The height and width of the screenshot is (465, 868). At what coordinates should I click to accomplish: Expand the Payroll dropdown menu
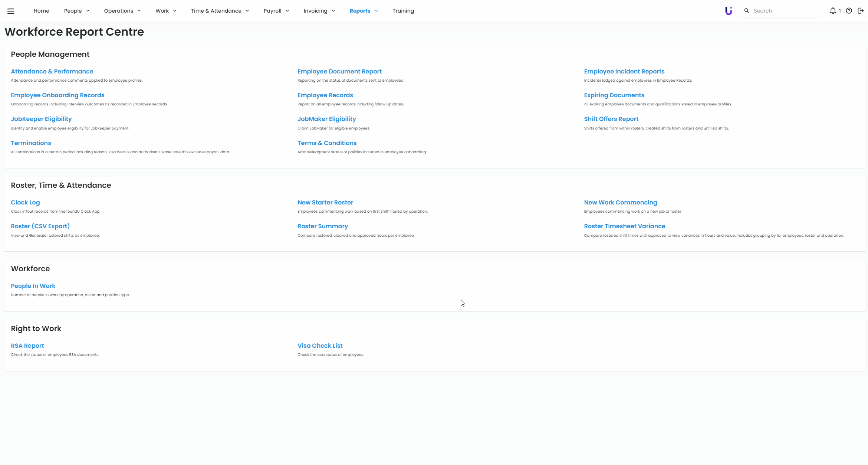click(x=276, y=11)
